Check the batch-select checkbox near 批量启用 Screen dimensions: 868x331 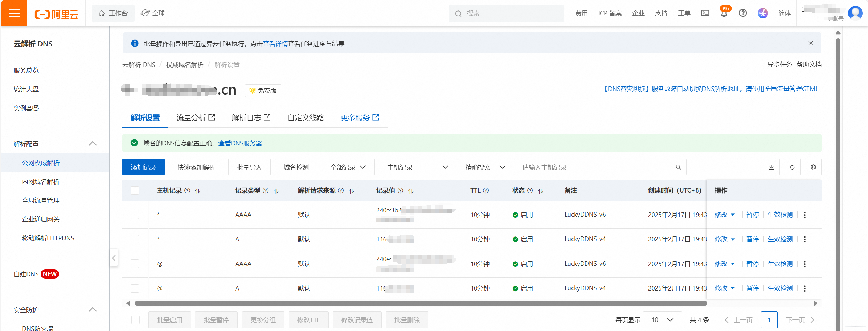pyautogui.click(x=135, y=319)
